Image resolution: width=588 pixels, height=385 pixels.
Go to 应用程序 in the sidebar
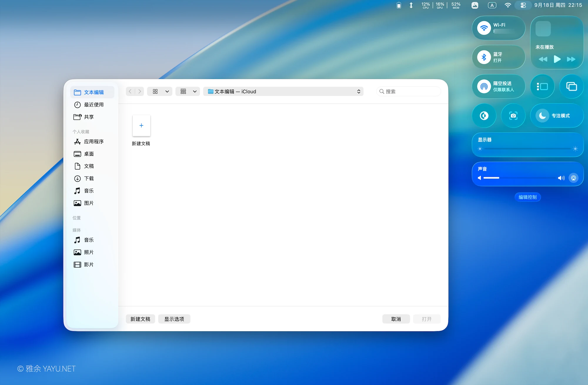pos(92,142)
